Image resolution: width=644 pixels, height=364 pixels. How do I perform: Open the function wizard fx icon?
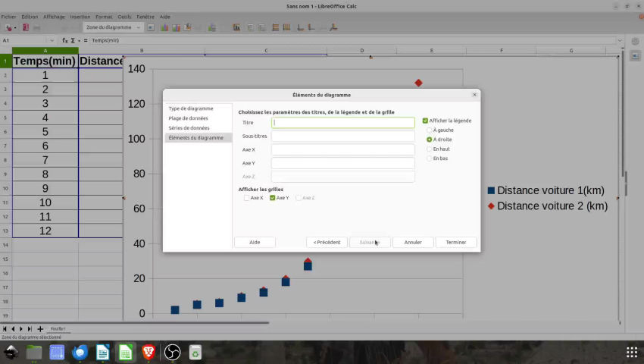(x=66, y=40)
